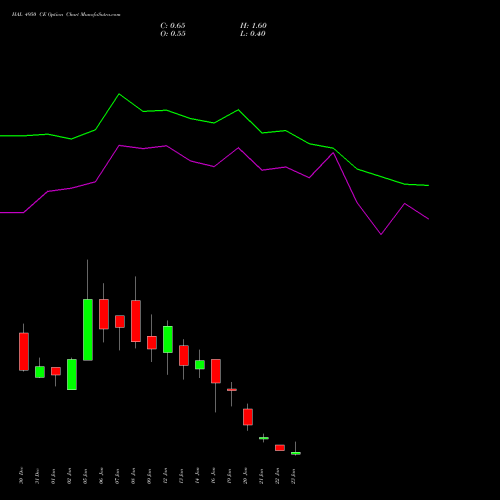Click the high value H: 1.60
Screen dimensions: 500x500
coord(253,26)
